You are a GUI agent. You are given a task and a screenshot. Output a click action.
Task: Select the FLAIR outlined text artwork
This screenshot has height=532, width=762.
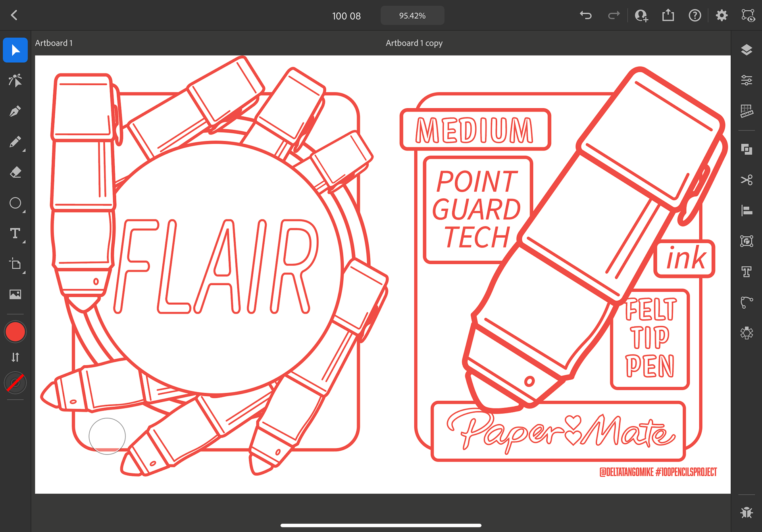tap(217, 267)
